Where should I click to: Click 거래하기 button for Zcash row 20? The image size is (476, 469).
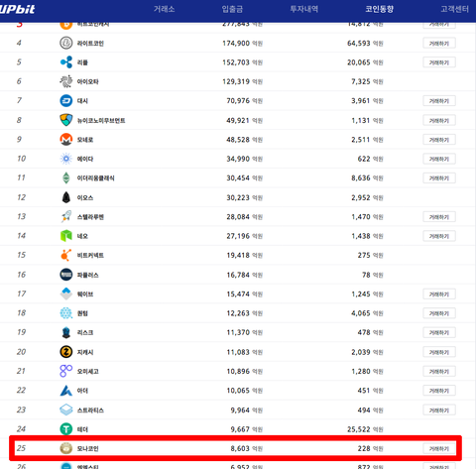[439, 352]
